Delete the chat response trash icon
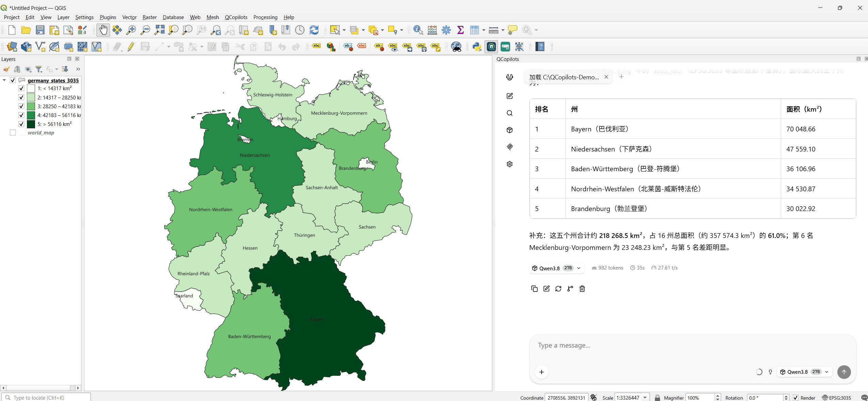Viewport: 868px width, 401px height. tap(582, 289)
